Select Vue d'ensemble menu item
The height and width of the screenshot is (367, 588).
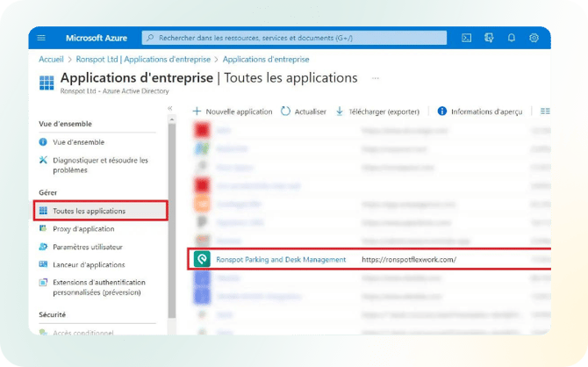(x=78, y=142)
